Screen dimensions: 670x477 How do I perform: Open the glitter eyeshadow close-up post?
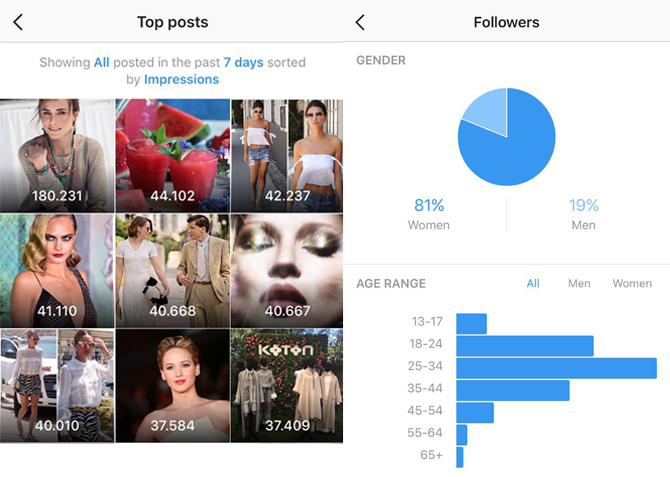287,271
